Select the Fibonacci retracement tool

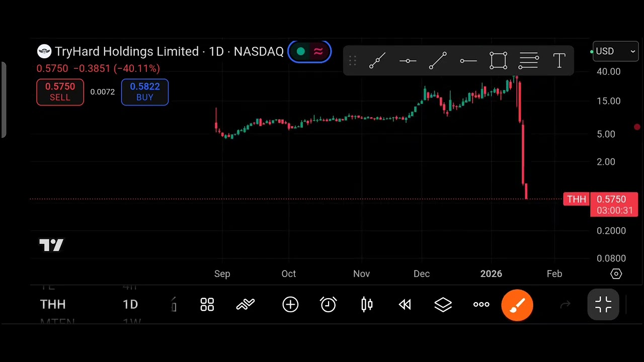coord(529,61)
